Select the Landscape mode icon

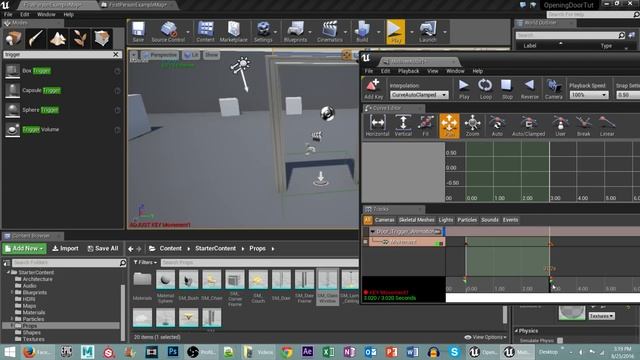[x=58, y=39]
